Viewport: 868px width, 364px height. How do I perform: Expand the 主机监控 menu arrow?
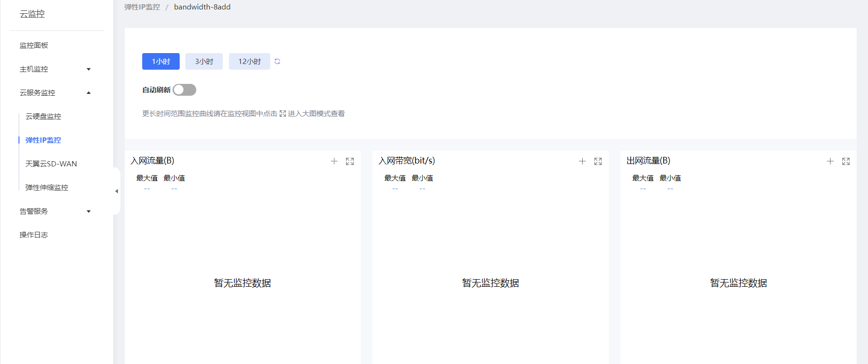tap(89, 69)
